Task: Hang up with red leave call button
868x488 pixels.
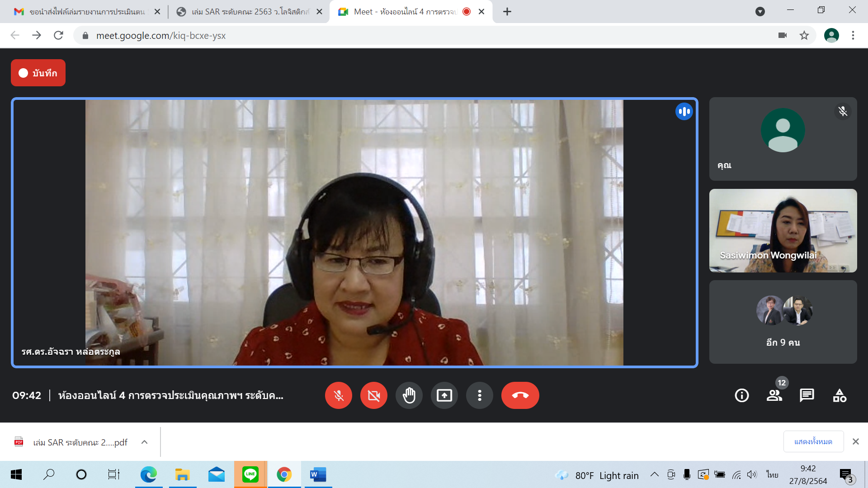Action: tap(520, 395)
